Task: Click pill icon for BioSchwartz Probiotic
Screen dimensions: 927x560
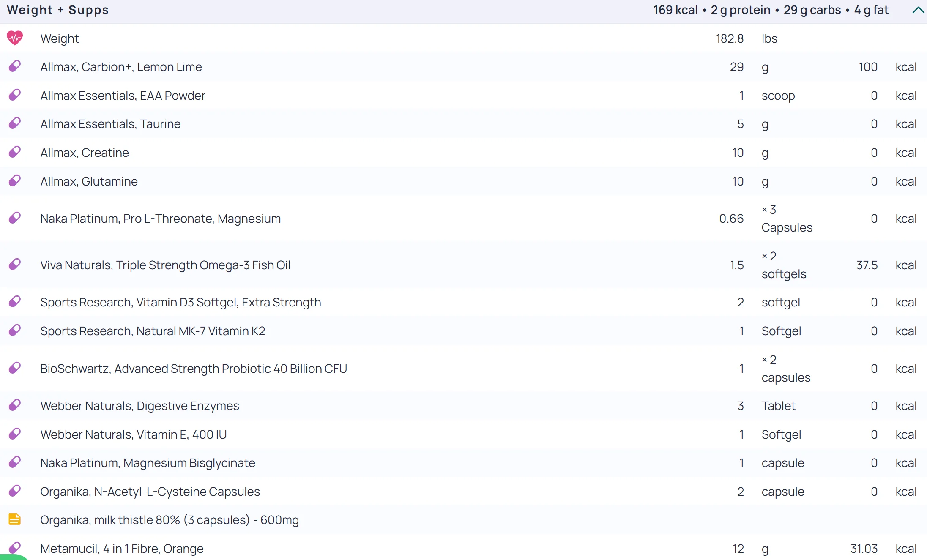Action: click(15, 368)
